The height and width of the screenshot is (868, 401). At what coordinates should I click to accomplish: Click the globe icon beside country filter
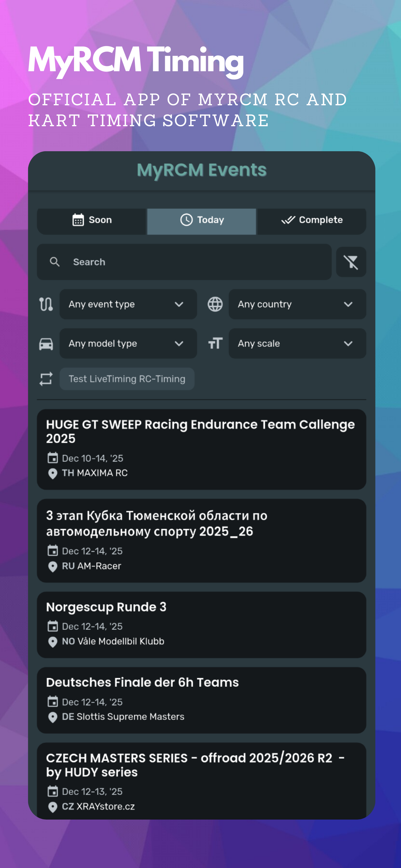click(215, 304)
